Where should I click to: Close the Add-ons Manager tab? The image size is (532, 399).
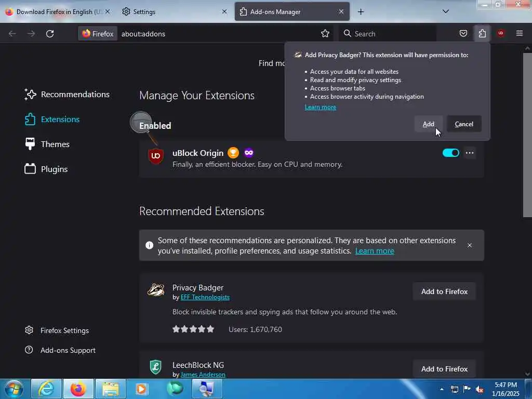coord(341,11)
